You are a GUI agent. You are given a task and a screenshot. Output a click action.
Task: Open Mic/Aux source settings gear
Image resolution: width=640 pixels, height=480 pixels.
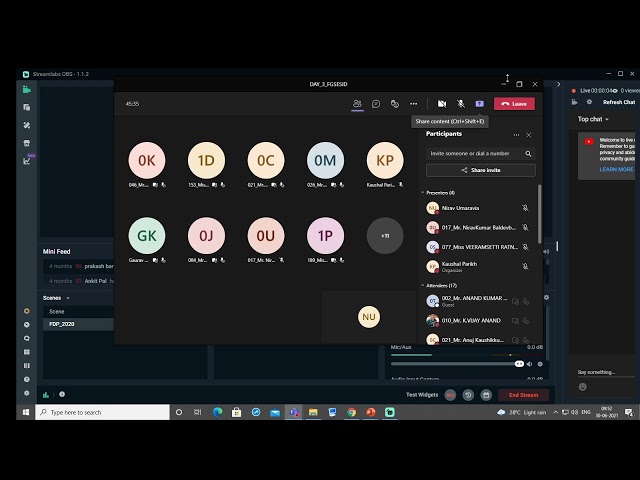[x=540, y=364]
